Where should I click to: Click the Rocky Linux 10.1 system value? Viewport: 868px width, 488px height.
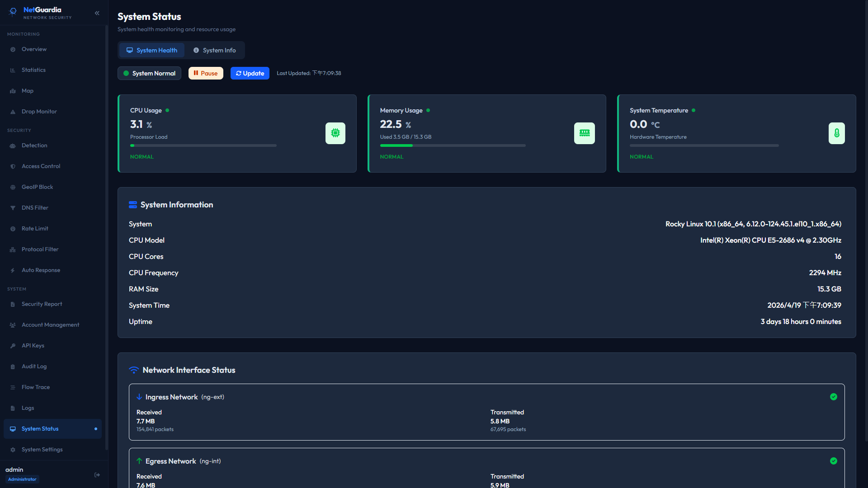coord(753,224)
